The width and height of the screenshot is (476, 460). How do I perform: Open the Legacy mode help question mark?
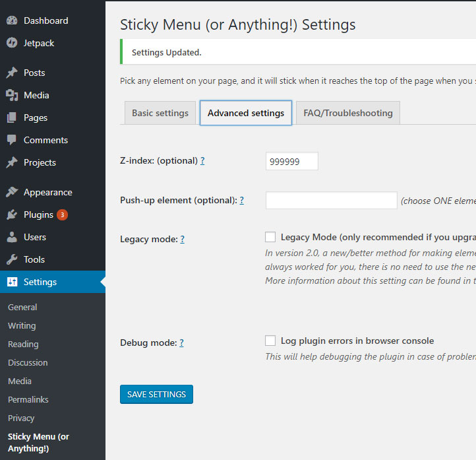coord(182,239)
